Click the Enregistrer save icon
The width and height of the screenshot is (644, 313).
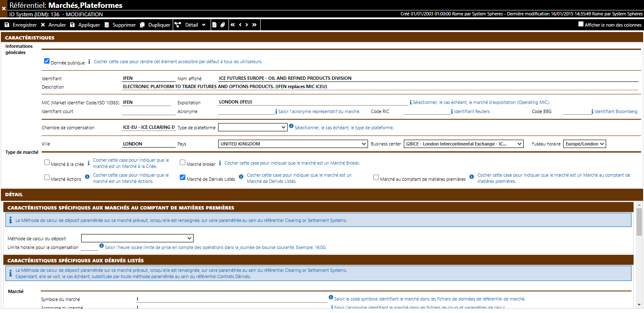(7, 25)
